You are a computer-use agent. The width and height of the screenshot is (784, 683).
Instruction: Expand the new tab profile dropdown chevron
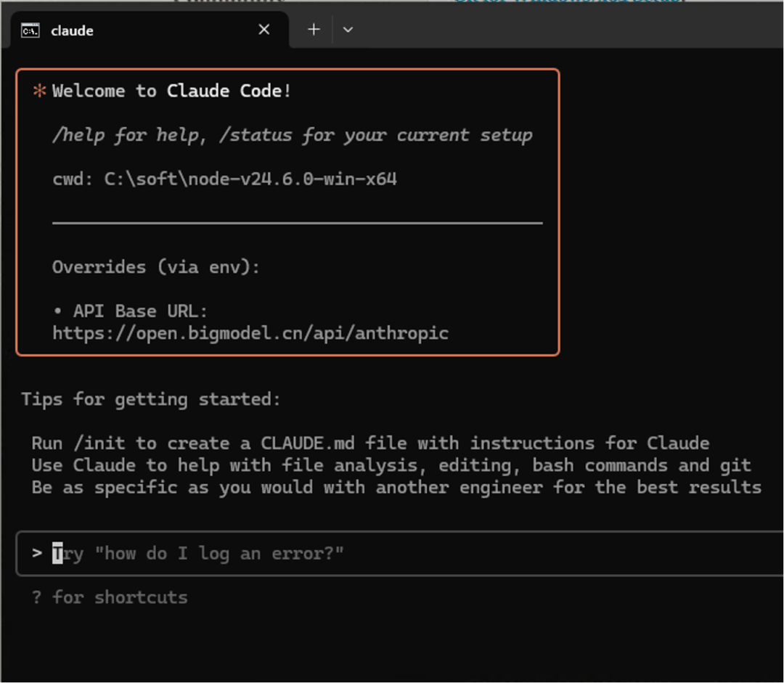coord(348,30)
